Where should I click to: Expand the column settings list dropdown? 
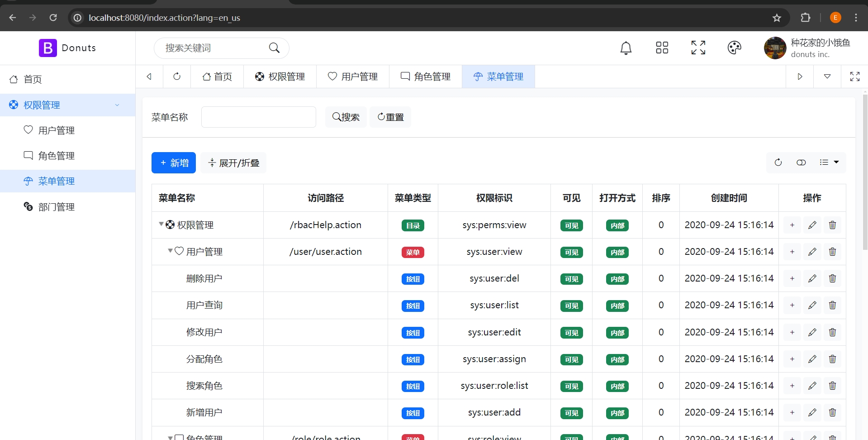[x=830, y=162]
